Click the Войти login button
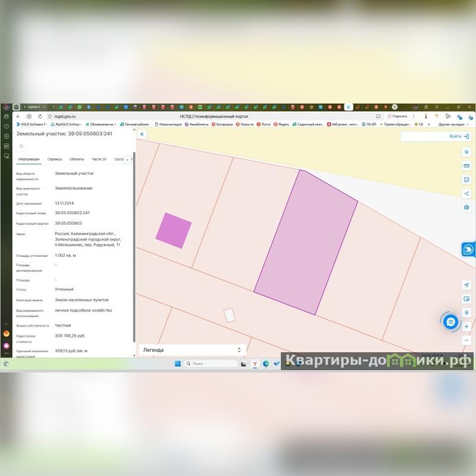476x476 pixels. pyautogui.click(x=458, y=136)
